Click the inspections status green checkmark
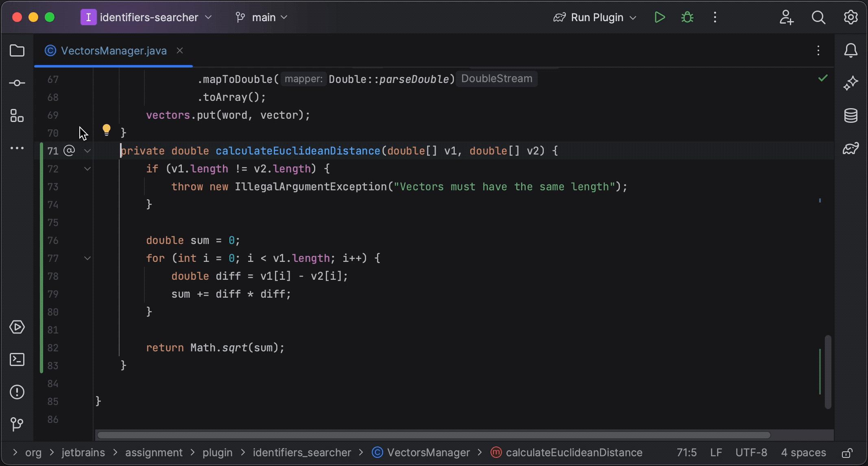This screenshot has height=466, width=868. click(x=823, y=78)
